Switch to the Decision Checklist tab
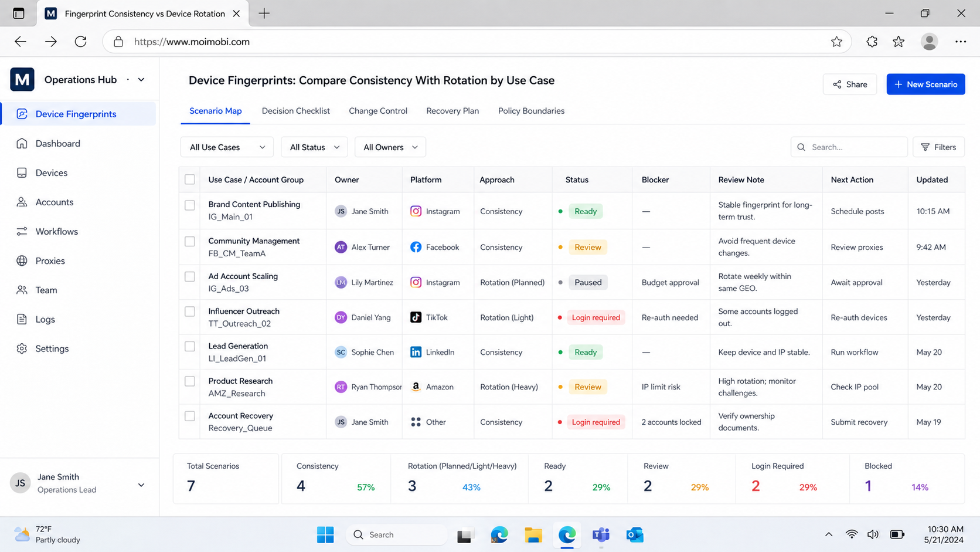 click(x=295, y=111)
